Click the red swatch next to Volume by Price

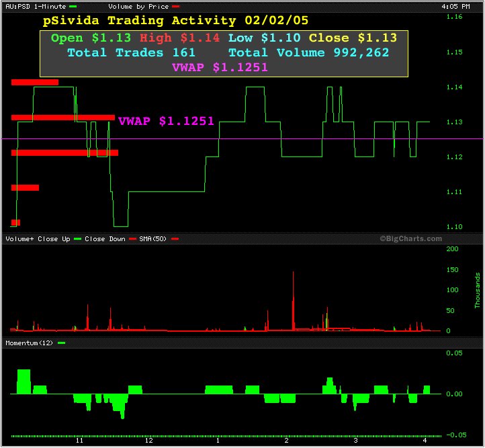(x=176, y=7)
